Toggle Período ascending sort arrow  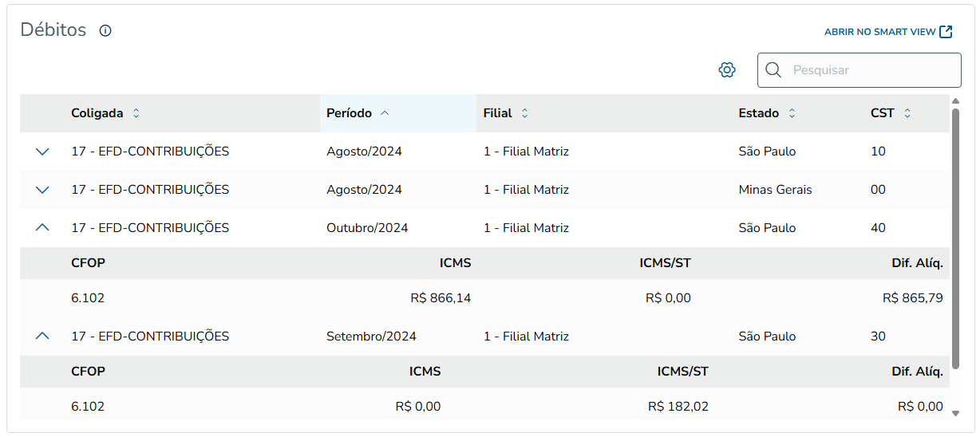point(385,113)
